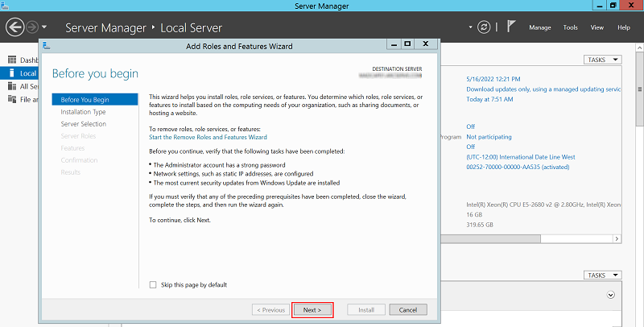Select the Dashboard icon in the sidebar

coord(12,60)
